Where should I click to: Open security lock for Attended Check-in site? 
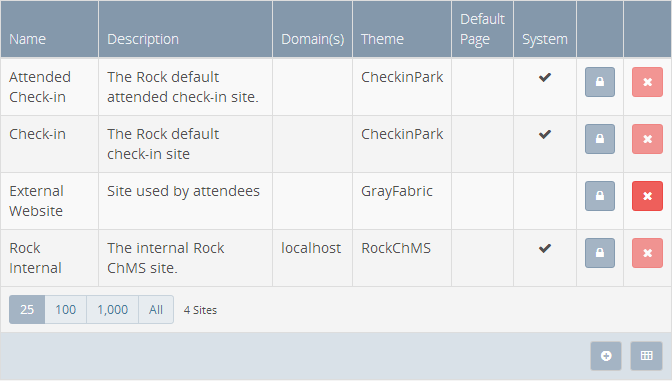click(x=600, y=82)
